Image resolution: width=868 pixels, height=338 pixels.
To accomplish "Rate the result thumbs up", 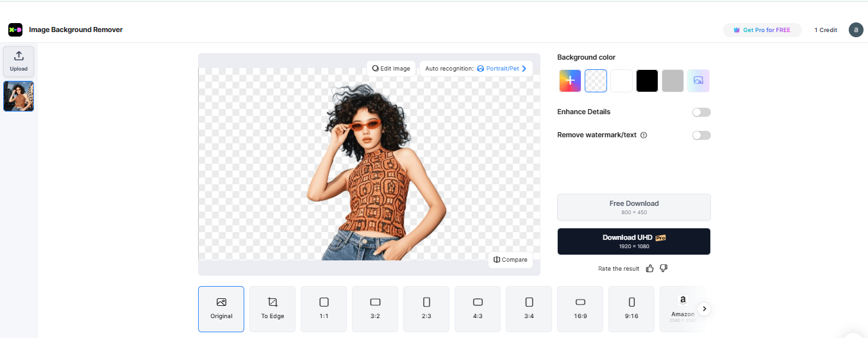I will (650, 268).
